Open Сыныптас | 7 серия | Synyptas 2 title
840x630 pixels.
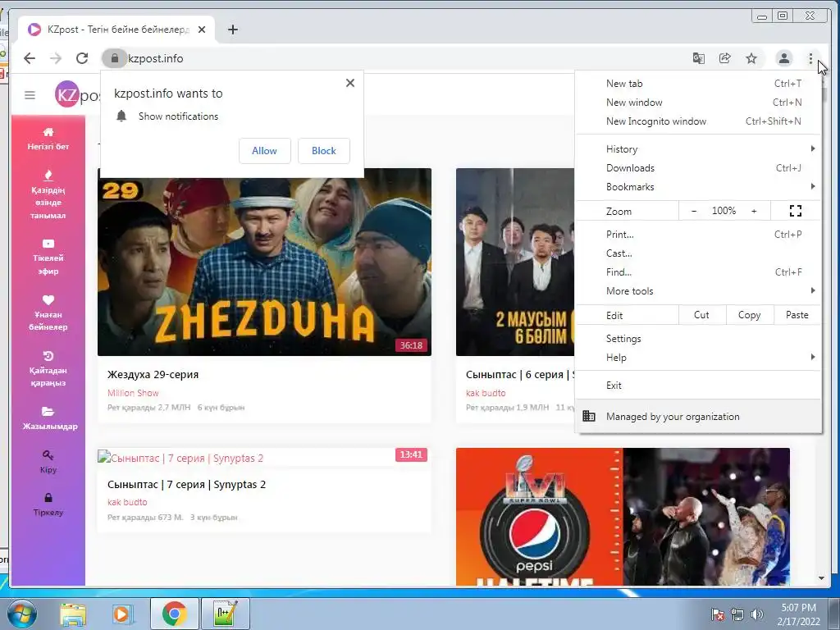[x=186, y=484]
